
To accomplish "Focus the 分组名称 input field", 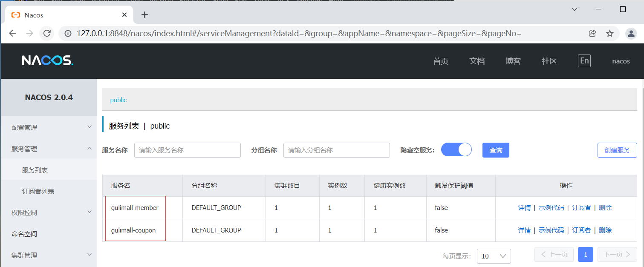I will [337, 150].
